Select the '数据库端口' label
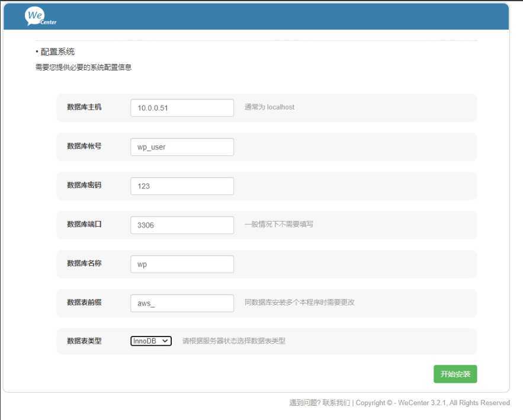 pos(84,224)
